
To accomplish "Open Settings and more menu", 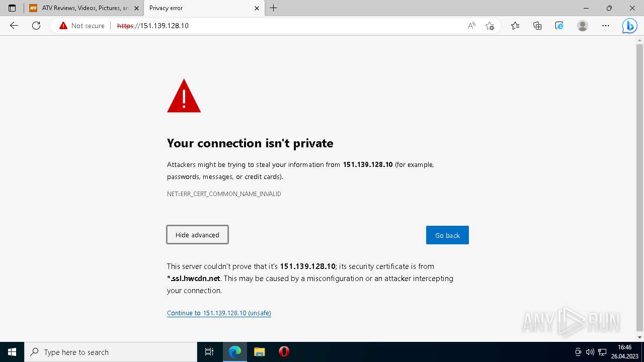I will click(606, 26).
